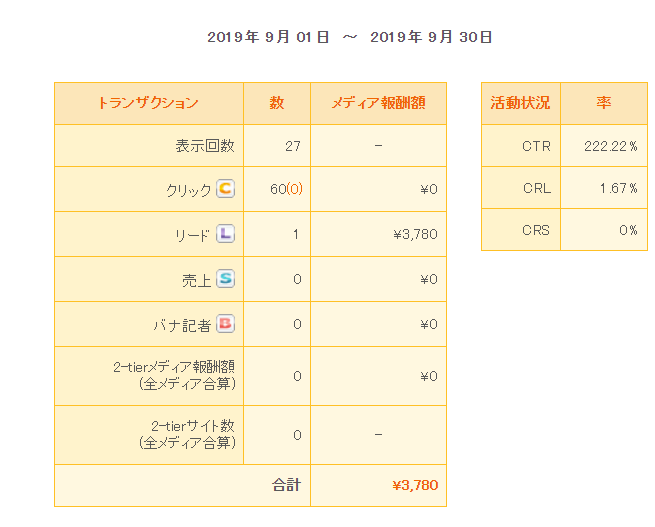Click the orange (0) next to click count 60
Screen dimensions: 655x527
294,189
